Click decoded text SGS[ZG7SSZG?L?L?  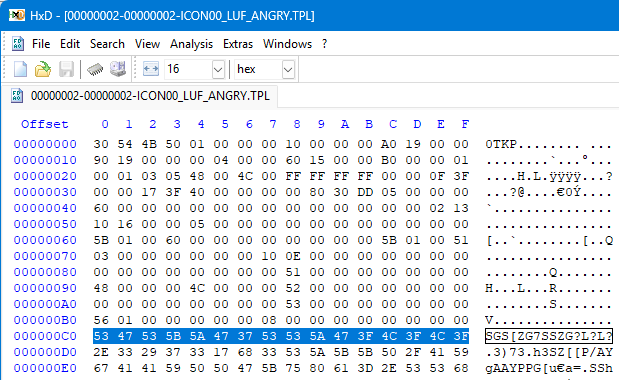point(549,336)
